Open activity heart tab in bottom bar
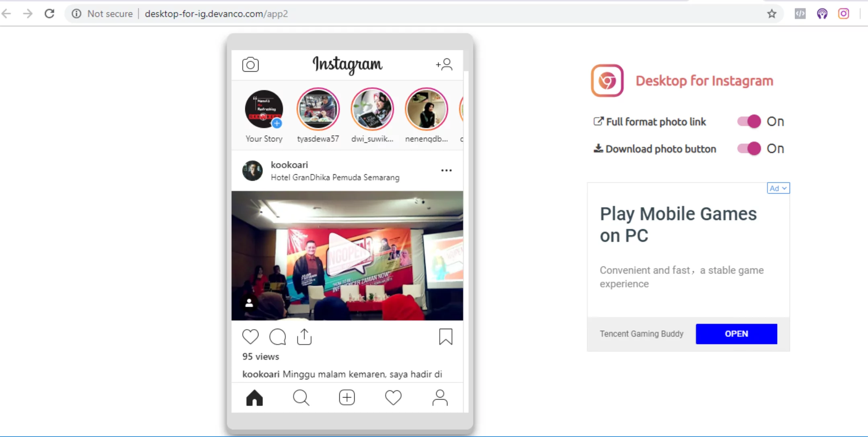Image resolution: width=868 pixels, height=437 pixels. pyautogui.click(x=393, y=398)
